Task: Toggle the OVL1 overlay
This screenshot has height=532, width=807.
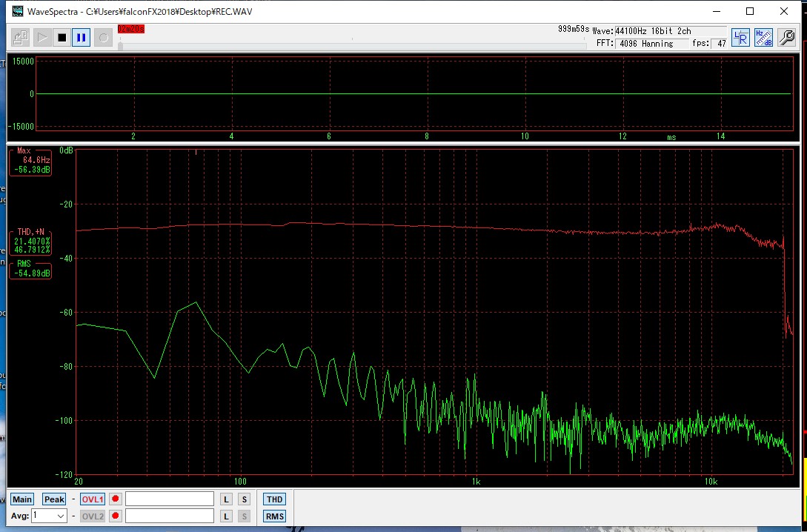Action: [93, 499]
